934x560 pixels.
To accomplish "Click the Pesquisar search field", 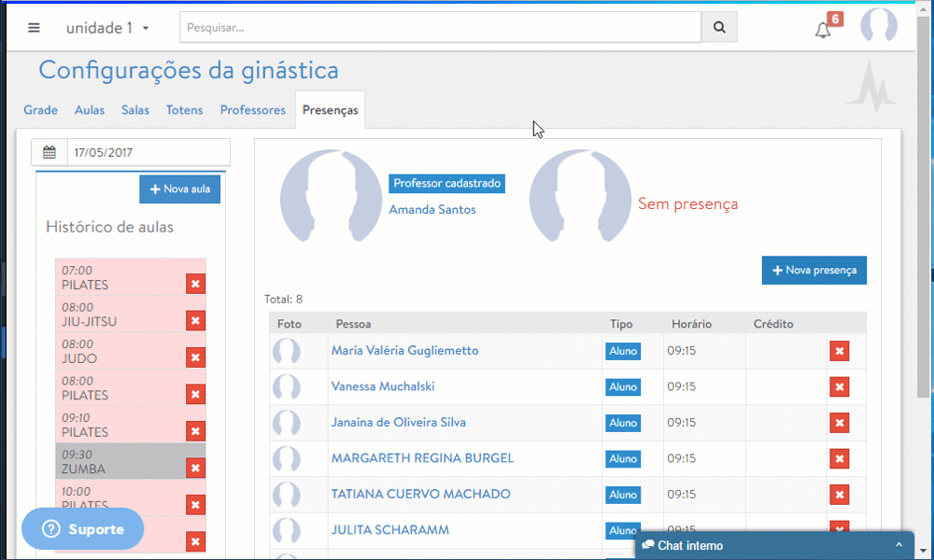I will [440, 27].
